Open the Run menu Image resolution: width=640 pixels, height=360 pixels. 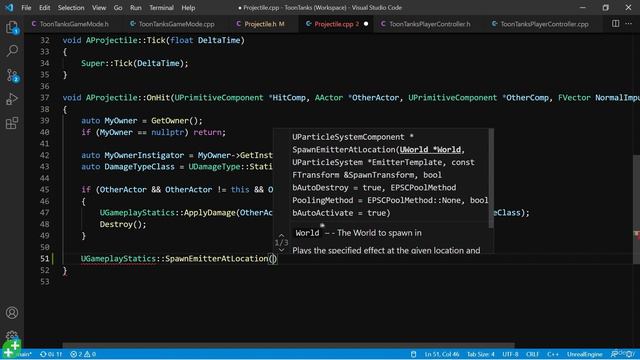click(136, 8)
